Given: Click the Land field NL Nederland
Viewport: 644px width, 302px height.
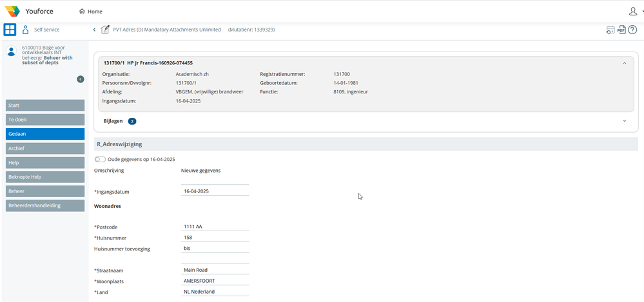Looking at the screenshot, I should [x=215, y=292].
